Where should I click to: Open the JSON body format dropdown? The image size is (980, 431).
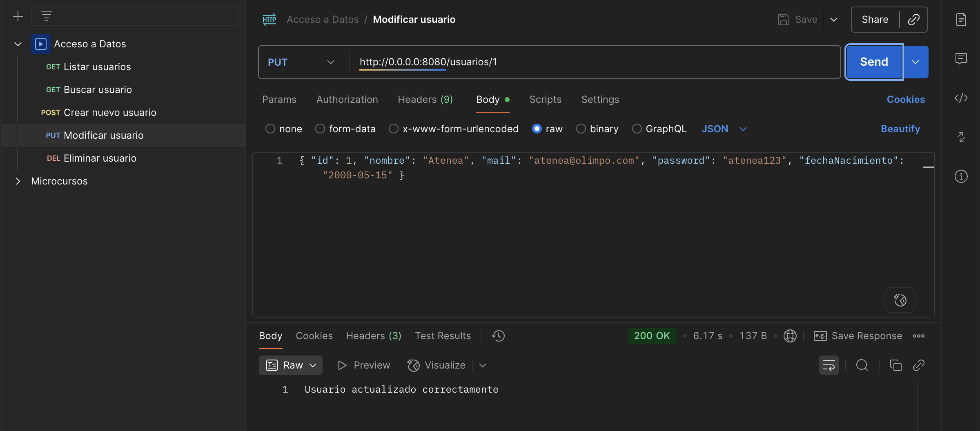point(724,129)
